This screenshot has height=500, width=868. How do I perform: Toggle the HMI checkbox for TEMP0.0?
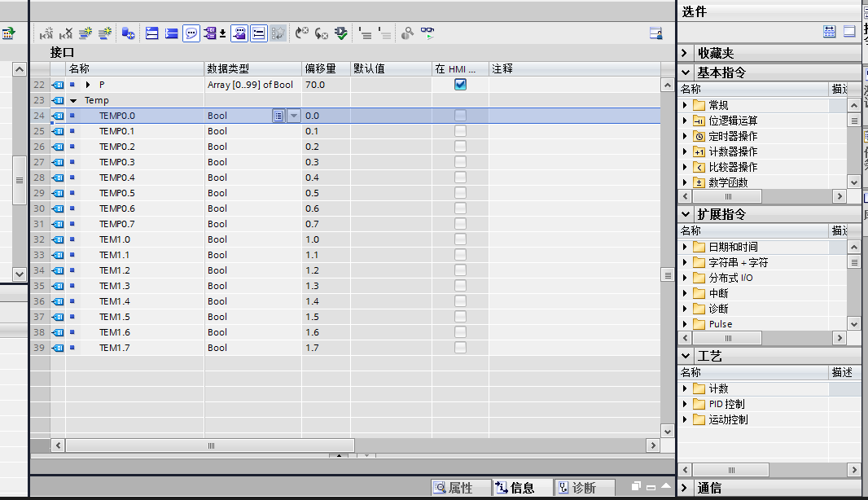pyautogui.click(x=460, y=115)
